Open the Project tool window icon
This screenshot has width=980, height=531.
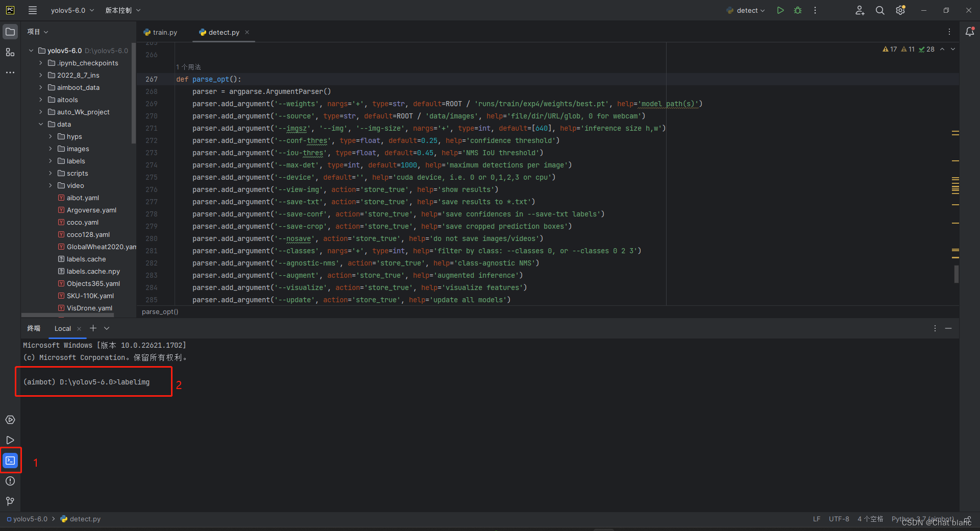point(10,32)
